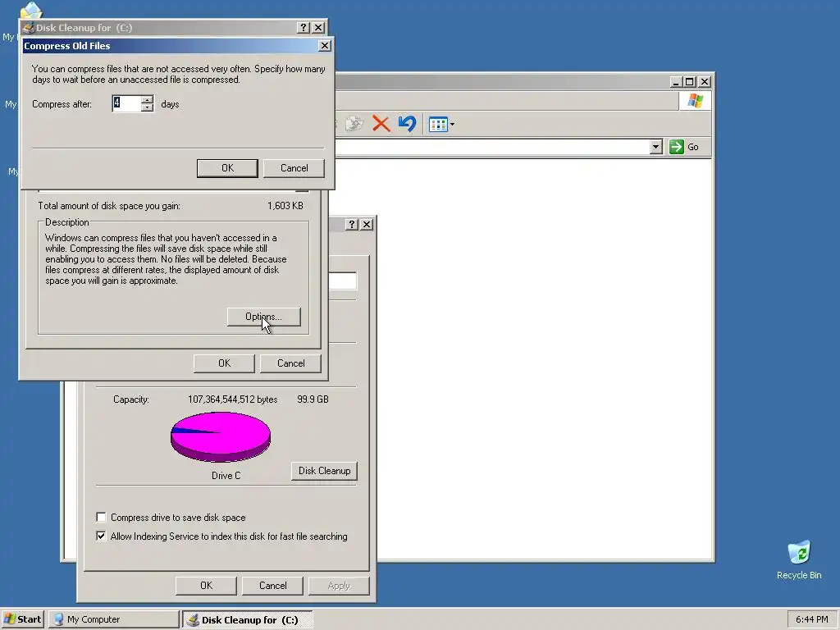Close the My Computer window
This screenshot has width=840, height=630.
click(705, 81)
